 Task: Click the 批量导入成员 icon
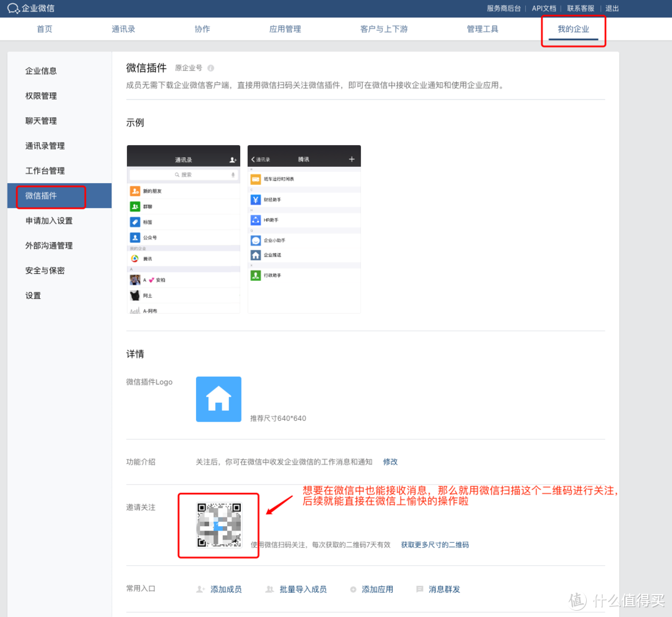(x=269, y=589)
